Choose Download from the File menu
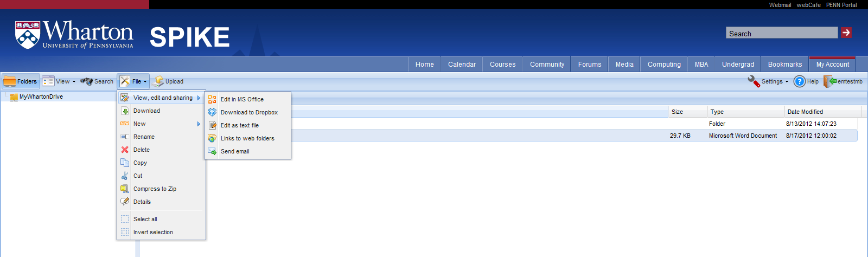The height and width of the screenshot is (257, 868). pyautogui.click(x=161, y=111)
